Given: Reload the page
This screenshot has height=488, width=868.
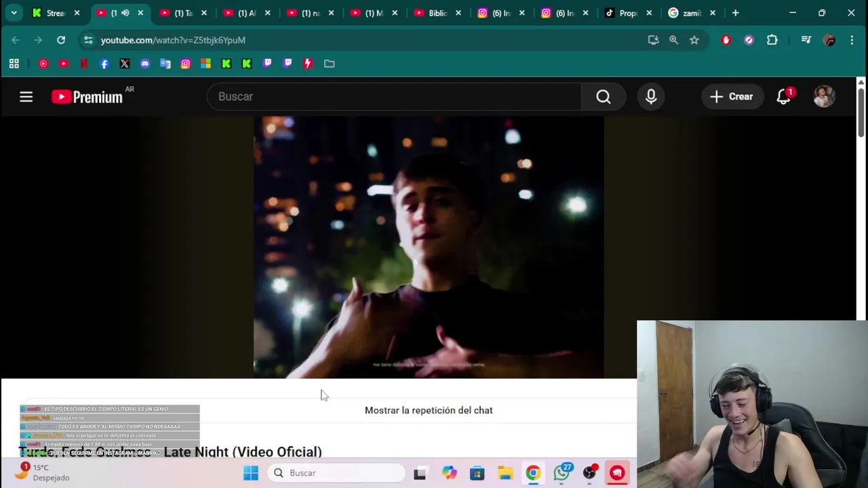Looking at the screenshot, I should [x=61, y=40].
